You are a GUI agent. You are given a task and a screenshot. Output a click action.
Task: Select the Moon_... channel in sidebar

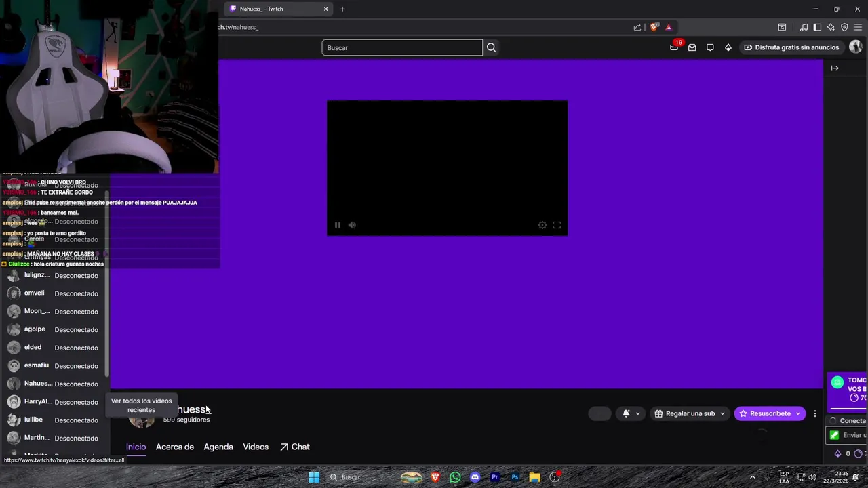coord(54,312)
